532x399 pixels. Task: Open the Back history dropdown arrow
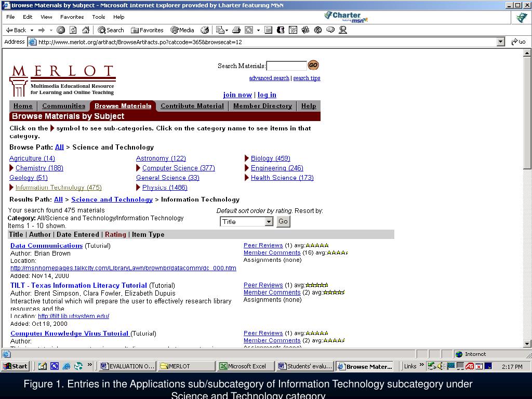click(32, 31)
